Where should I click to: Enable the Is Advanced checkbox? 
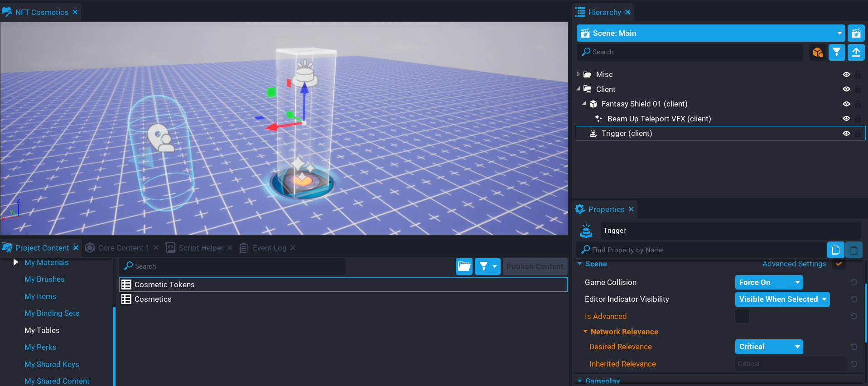742,316
